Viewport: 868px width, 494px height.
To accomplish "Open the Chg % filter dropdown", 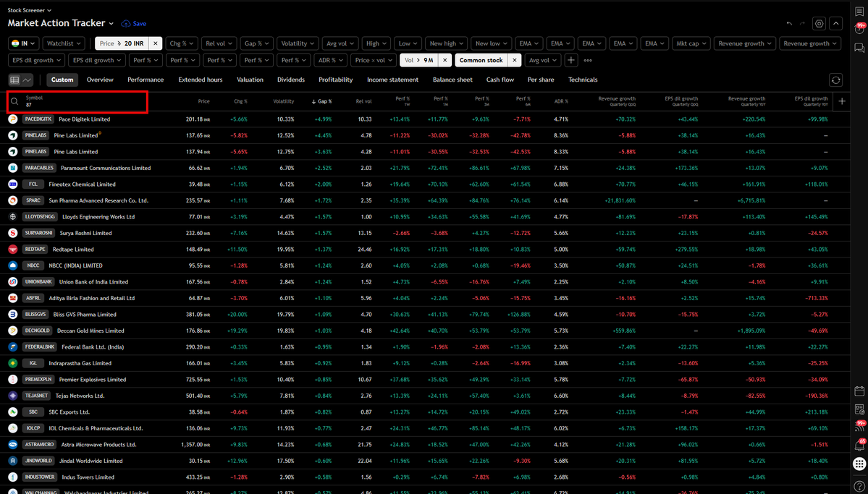I will click(182, 43).
